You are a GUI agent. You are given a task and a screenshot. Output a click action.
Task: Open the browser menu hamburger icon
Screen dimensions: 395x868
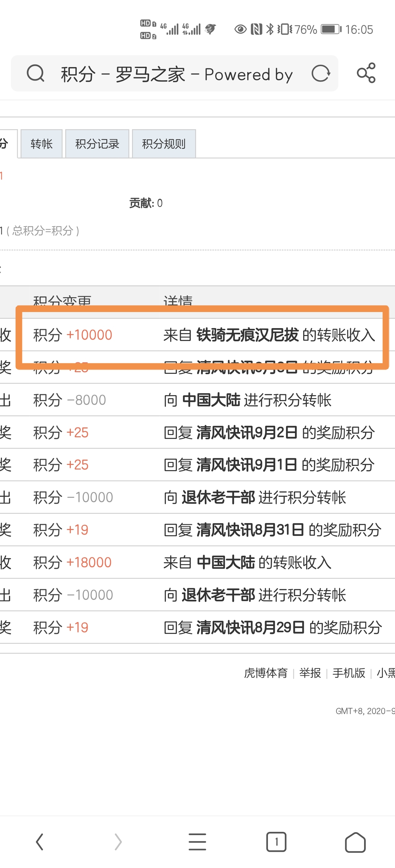click(x=197, y=842)
